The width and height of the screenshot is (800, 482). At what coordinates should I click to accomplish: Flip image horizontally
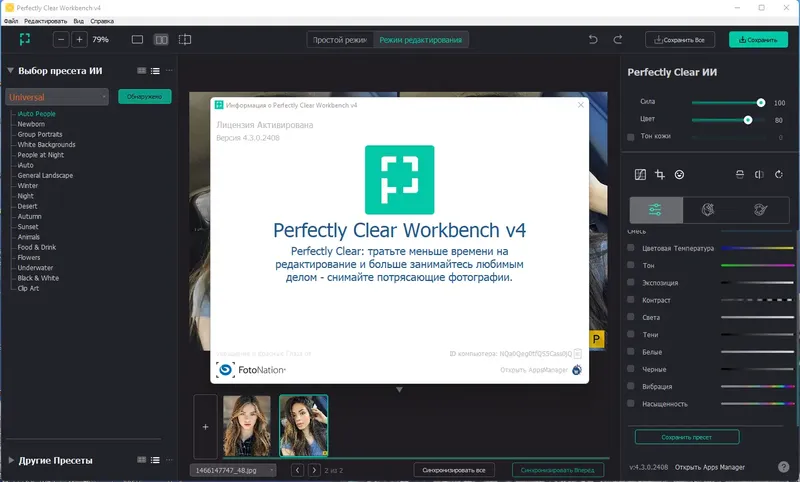[759, 174]
